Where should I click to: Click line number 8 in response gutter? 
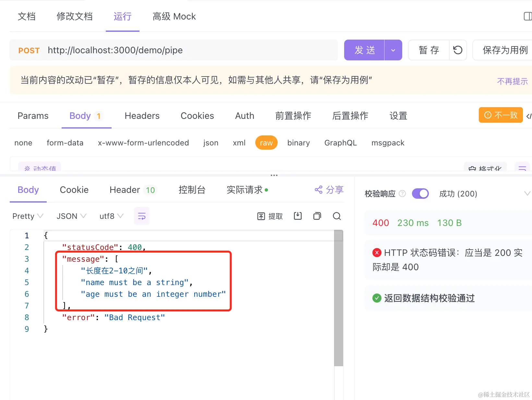[27, 318]
